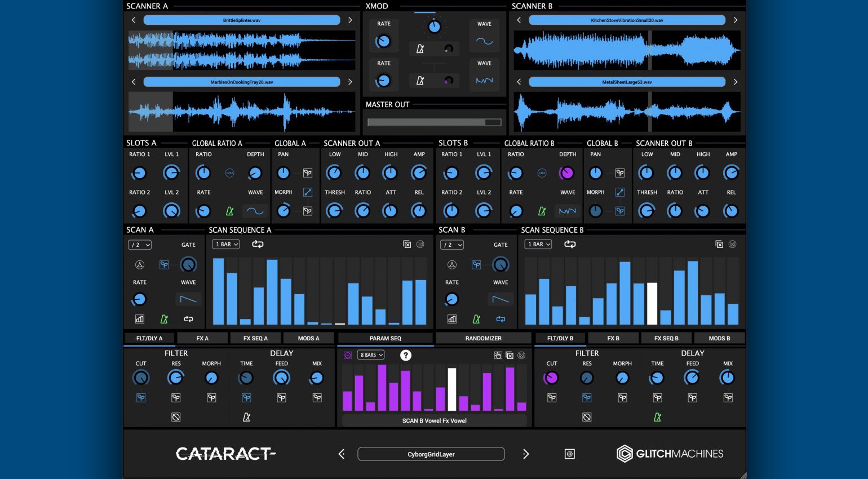This screenshot has height=479, width=868.
Task: Toggle the mod button under Filter A CUT
Action: tap(141, 398)
